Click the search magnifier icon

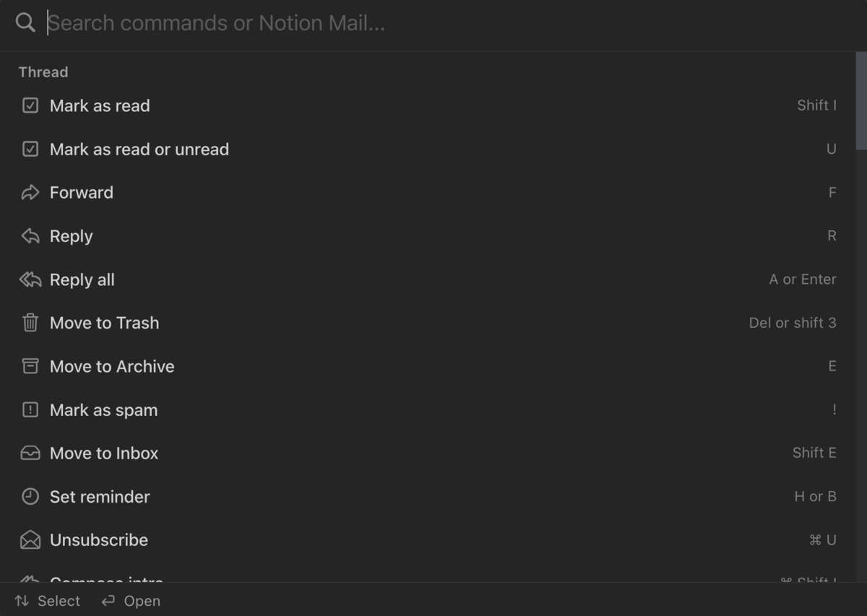pos(25,22)
